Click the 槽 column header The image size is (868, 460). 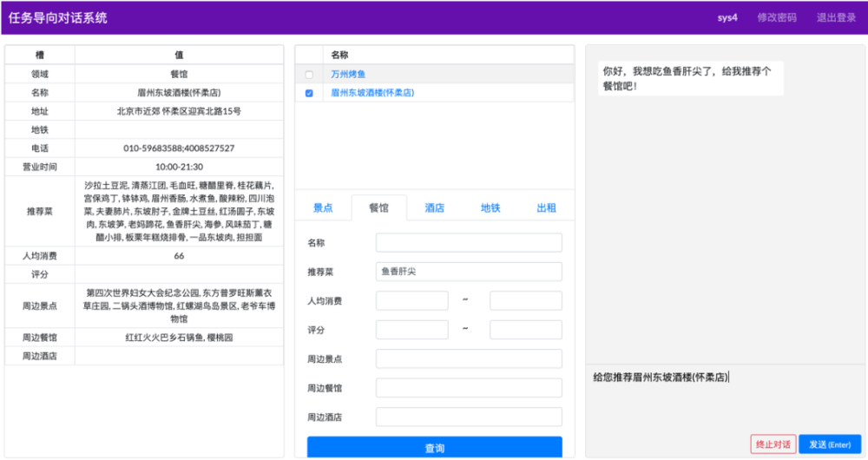pyautogui.click(x=40, y=55)
